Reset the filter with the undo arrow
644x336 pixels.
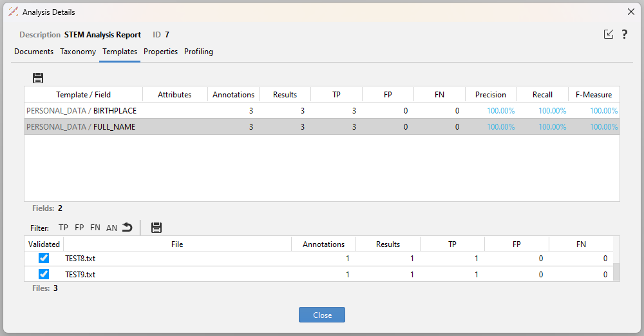coord(128,227)
